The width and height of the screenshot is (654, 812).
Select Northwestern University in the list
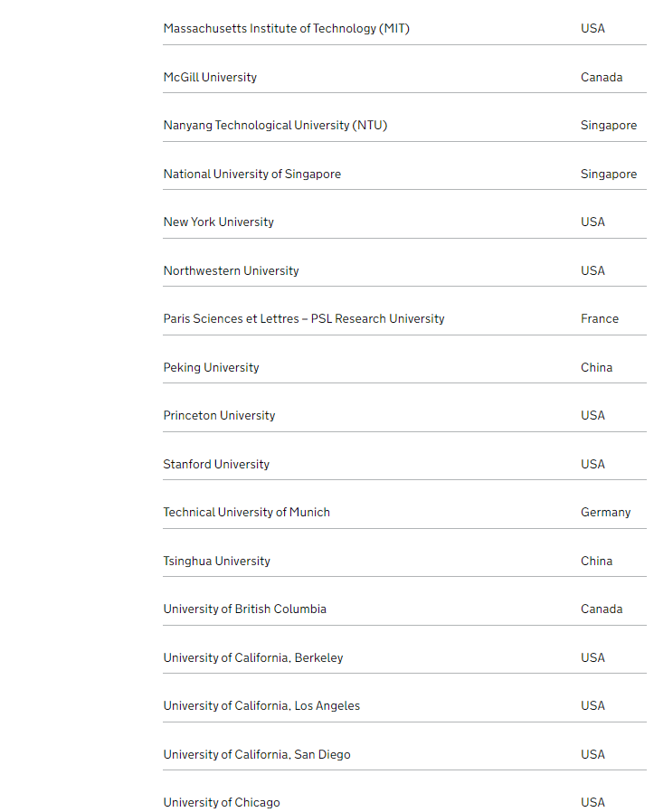pos(231,271)
